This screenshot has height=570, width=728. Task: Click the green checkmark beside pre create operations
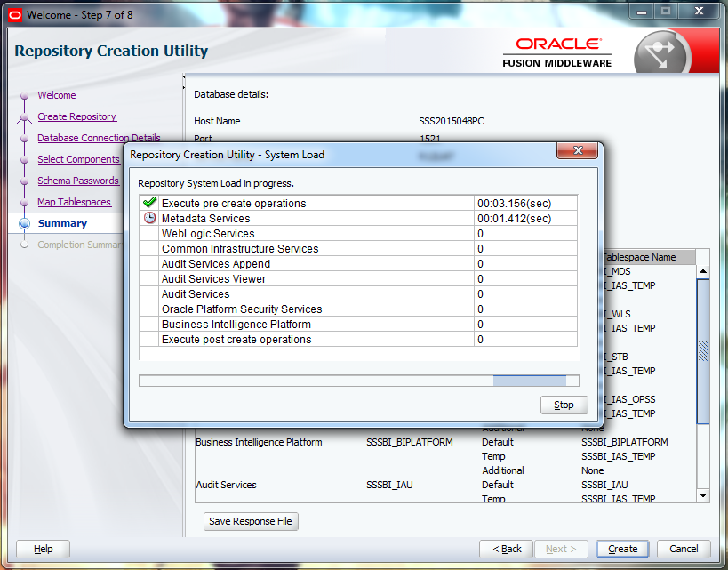(149, 203)
